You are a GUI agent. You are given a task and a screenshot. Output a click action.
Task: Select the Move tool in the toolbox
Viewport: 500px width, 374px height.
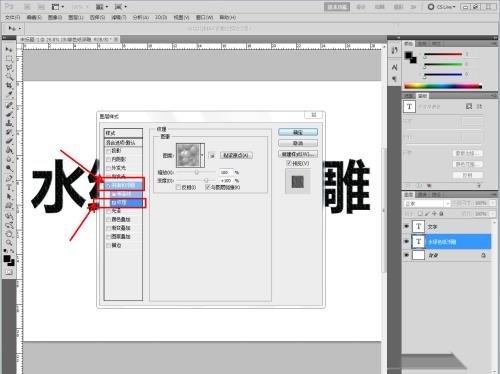click(x=9, y=49)
